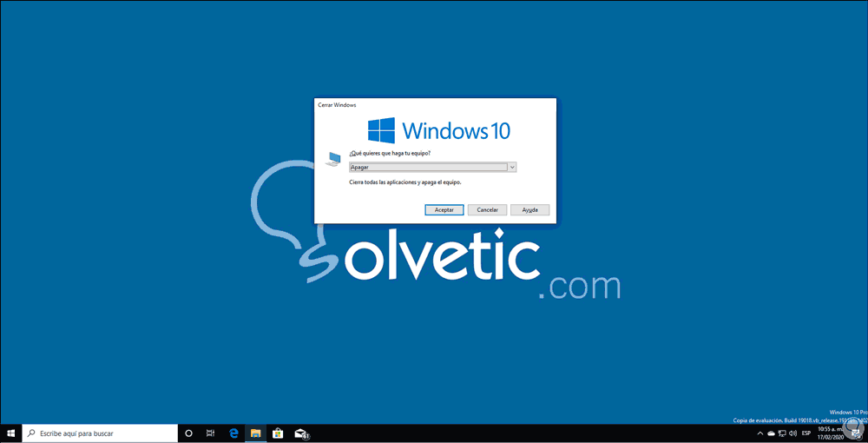
Task: Click the 'Cerrar Windows' dialog title
Action: 337,104
